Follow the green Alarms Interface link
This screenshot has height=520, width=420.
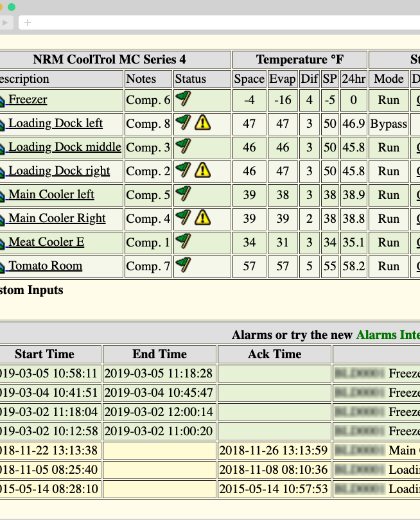click(388, 334)
